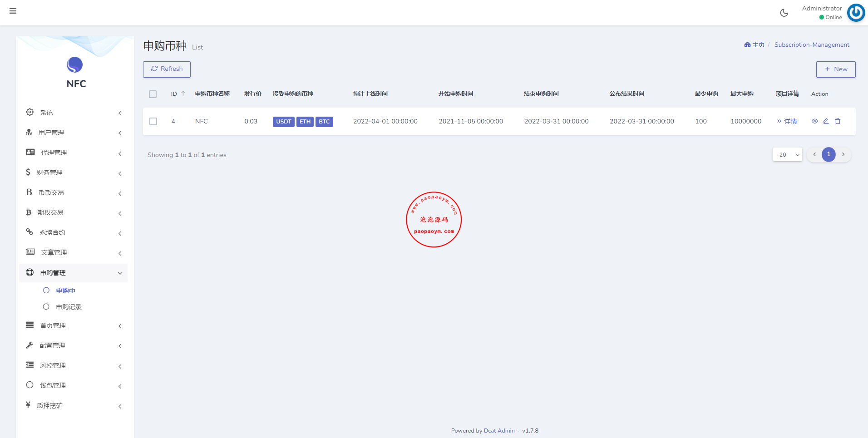Click the hamburger menu icon
The image size is (868, 438).
click(13, 11)
